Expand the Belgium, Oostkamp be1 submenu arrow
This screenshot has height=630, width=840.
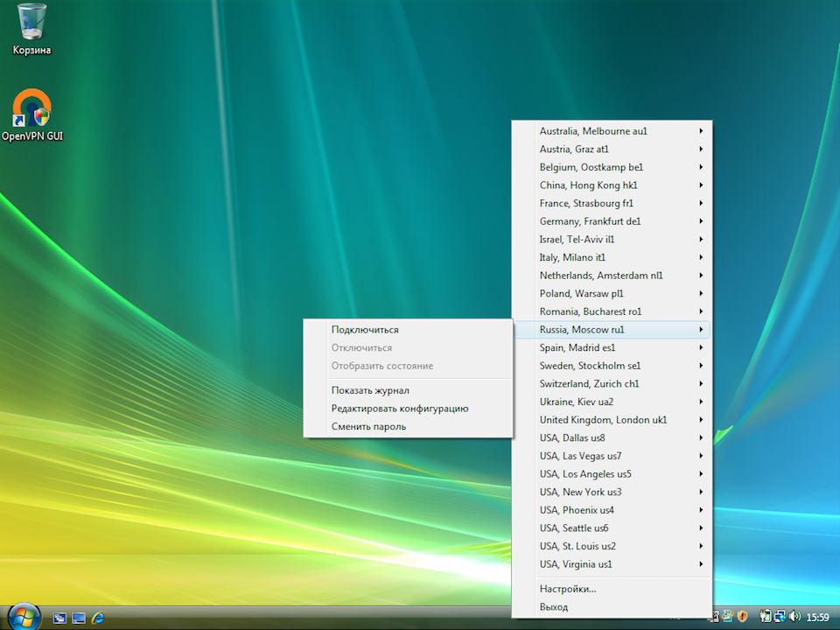click(701, 167)
